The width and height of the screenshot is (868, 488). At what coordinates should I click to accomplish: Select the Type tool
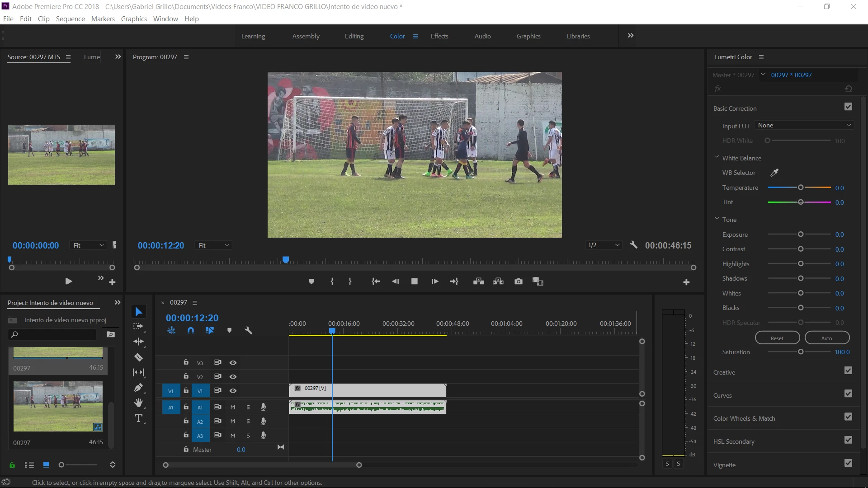(138, 418)
